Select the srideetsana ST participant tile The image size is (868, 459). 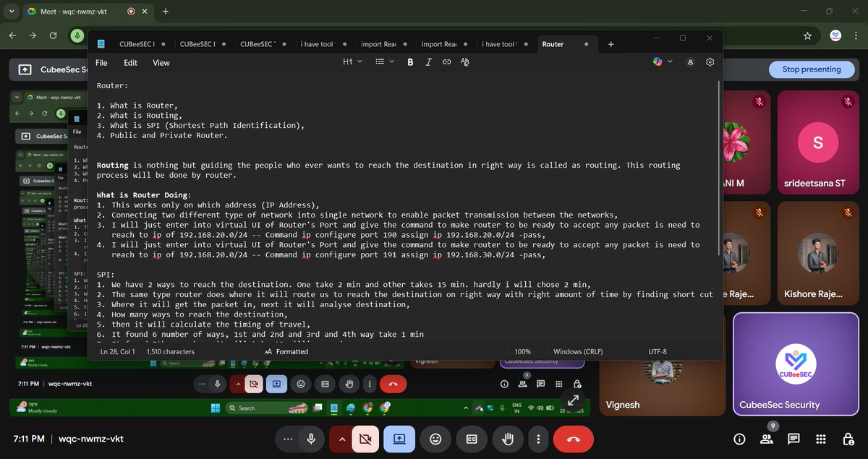[x=817, y=142]
